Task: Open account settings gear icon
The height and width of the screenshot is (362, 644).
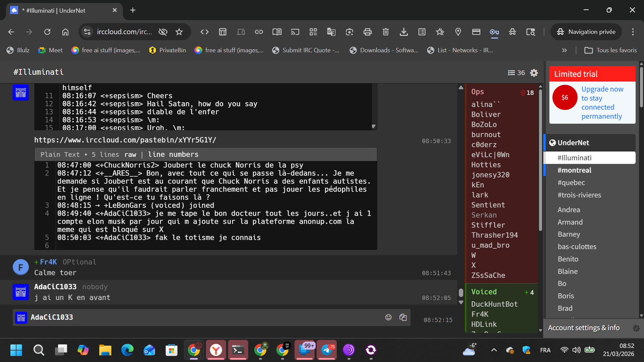Action: 636,328
